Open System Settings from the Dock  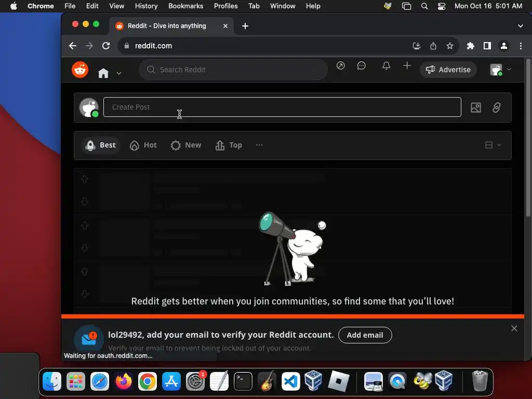pos(195,381)
